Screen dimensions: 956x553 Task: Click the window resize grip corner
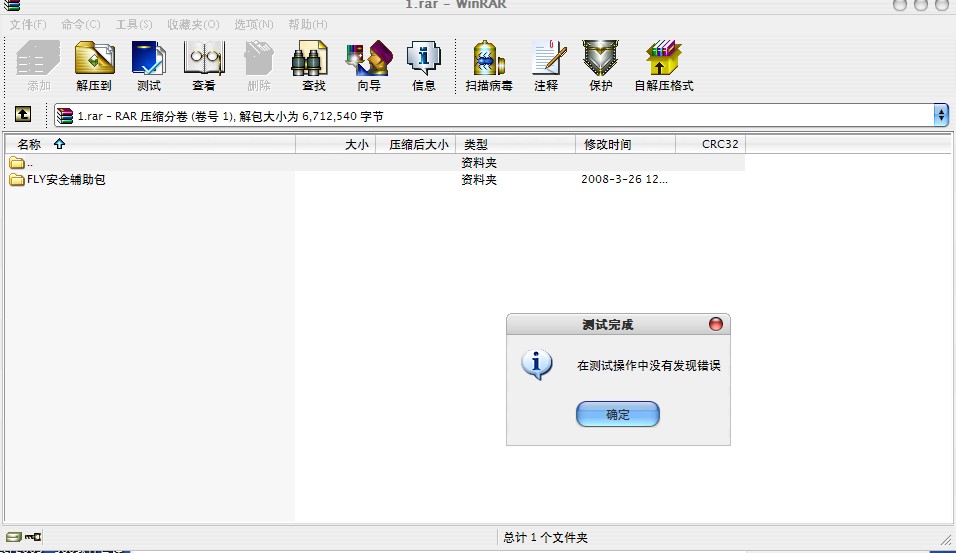point(946,539)
